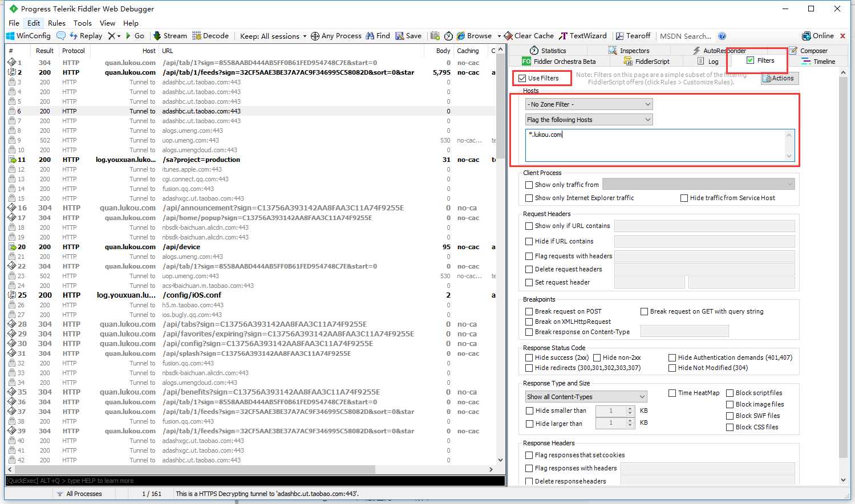The width and height of the screenshot is (855, 504).
Task: Increase the Hide smaller than KB spinner
Action: [x=630, y=408]
